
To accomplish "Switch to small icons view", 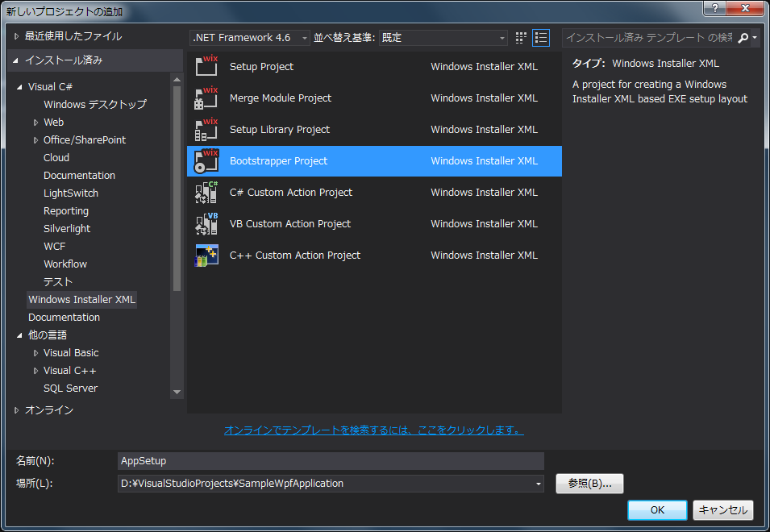I will tap(521, 38).
